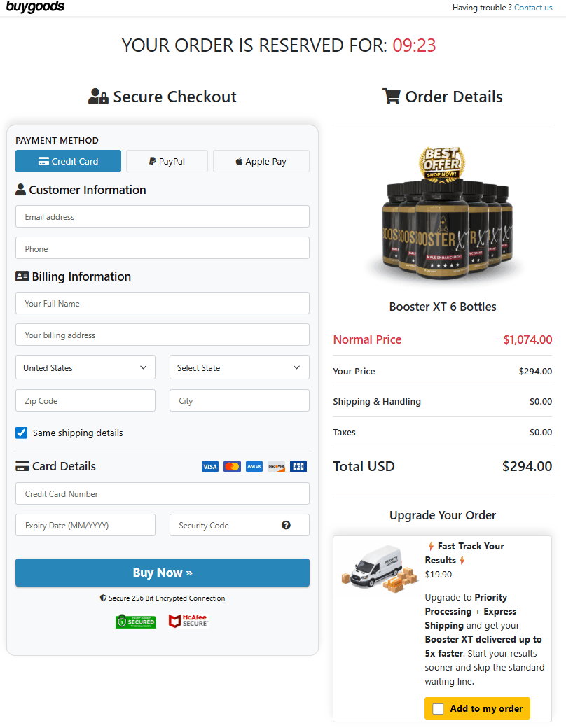Click the Mastercard logo icon

[232, 466]
